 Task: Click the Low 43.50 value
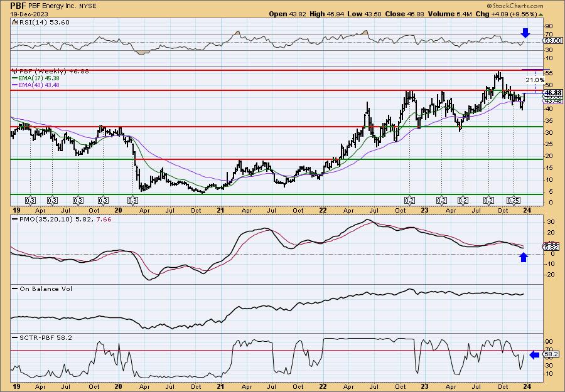click(x=365, y=14)
